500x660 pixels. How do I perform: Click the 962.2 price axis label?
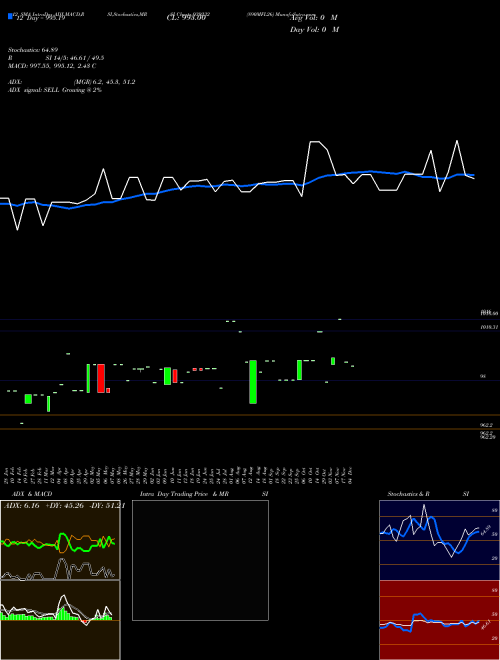click(x=487, y=425)
